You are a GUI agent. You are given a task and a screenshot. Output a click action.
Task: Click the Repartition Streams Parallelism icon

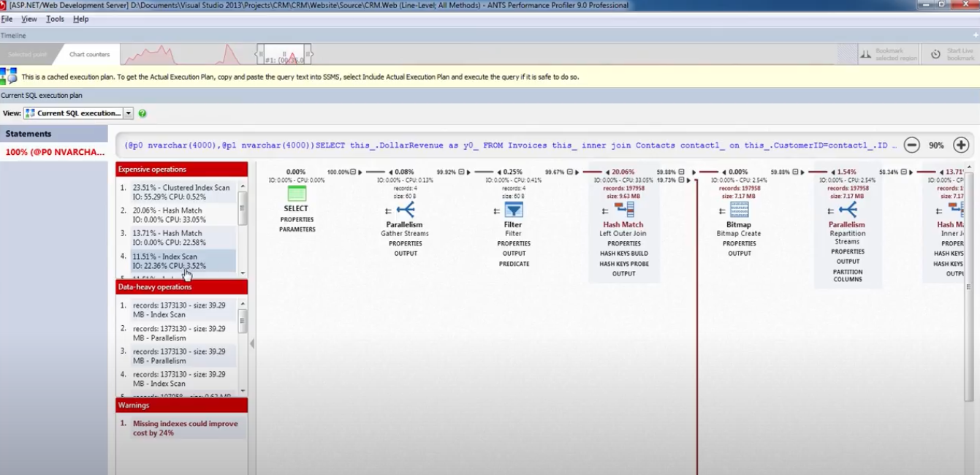(847, 210)
